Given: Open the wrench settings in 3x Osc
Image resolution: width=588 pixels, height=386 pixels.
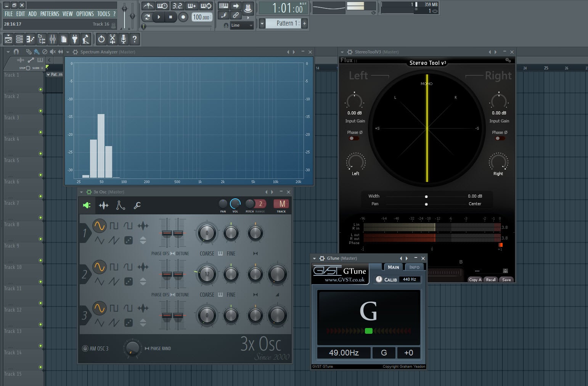Looking at the screenshot, I should click(x=137, y=205).
